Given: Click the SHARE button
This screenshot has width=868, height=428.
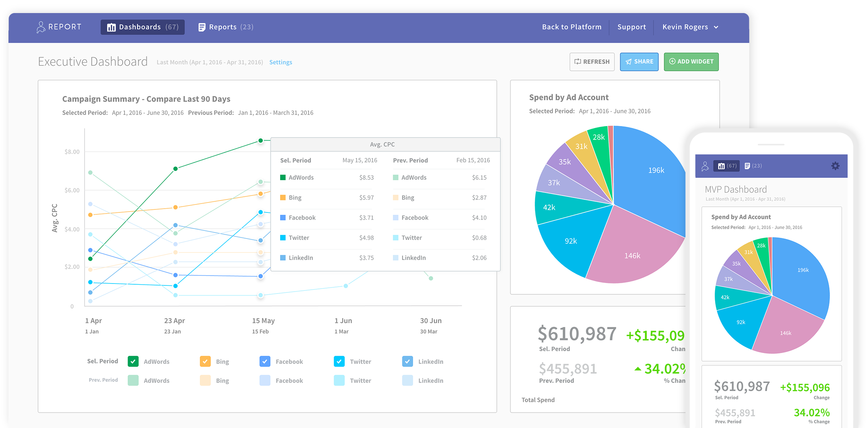Looking at the screenshot, I should 639,62.
